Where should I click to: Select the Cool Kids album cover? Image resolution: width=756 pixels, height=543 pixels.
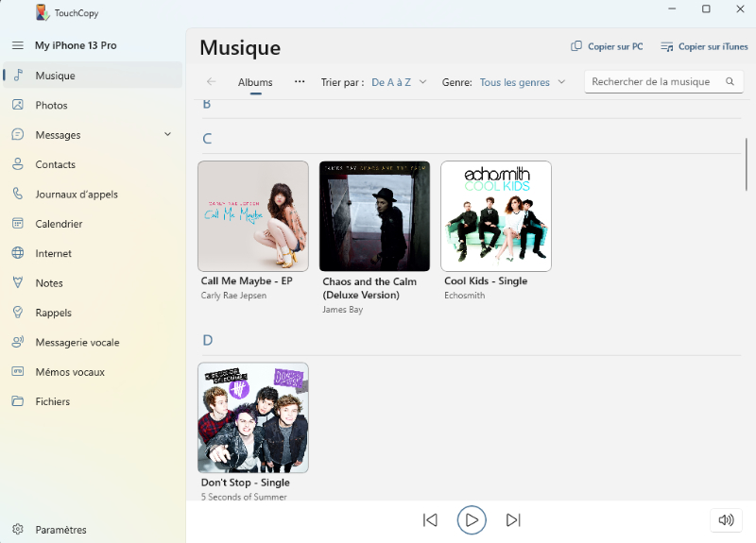pyautogui.click(x=496, y=216)
